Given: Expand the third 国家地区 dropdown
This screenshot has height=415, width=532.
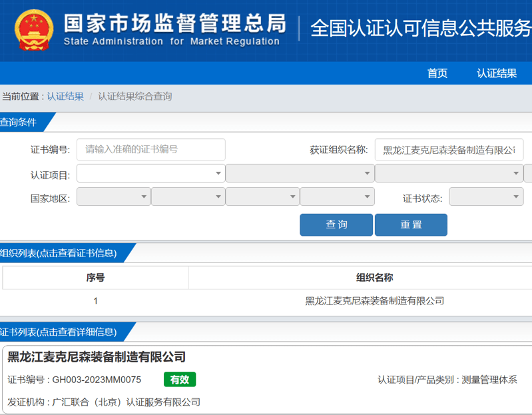Looking at the screenshot, I should (x=262, y=197).
